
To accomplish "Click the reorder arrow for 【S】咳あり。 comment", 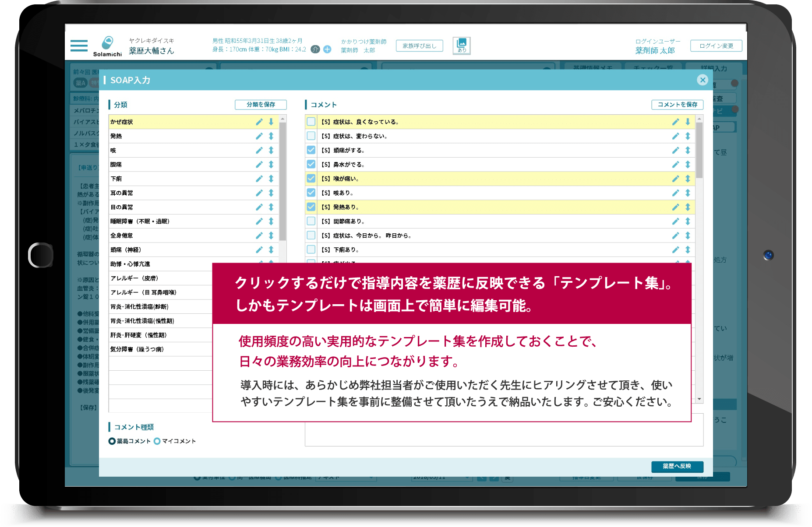I will pyautogui.click(x=688, y=193).
